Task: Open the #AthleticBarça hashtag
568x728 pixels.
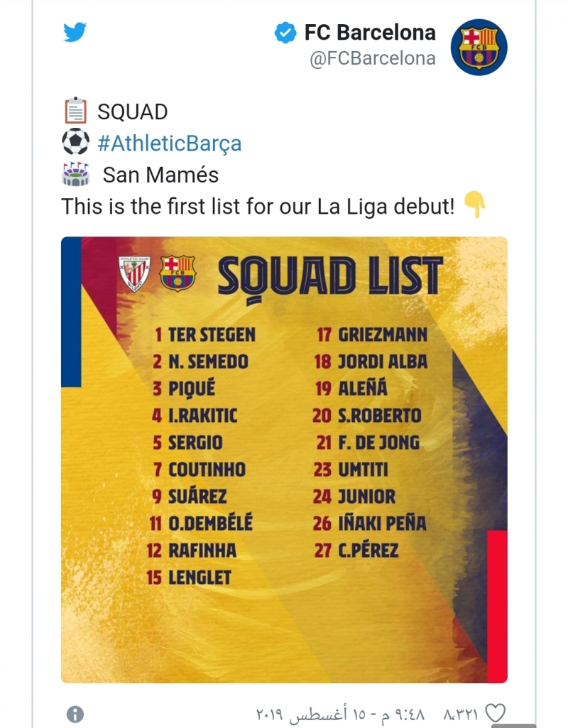Action: point(169,143)
